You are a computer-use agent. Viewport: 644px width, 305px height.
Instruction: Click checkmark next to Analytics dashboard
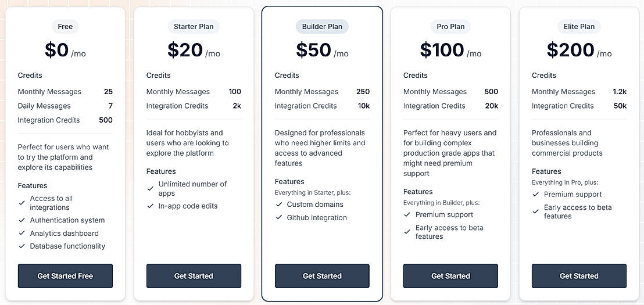[x=22, y=234]
